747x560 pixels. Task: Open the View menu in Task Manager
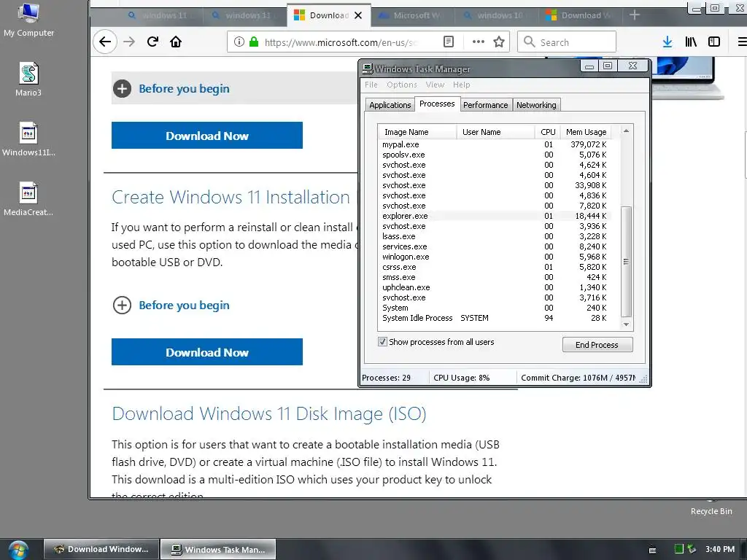click(435, 85)
